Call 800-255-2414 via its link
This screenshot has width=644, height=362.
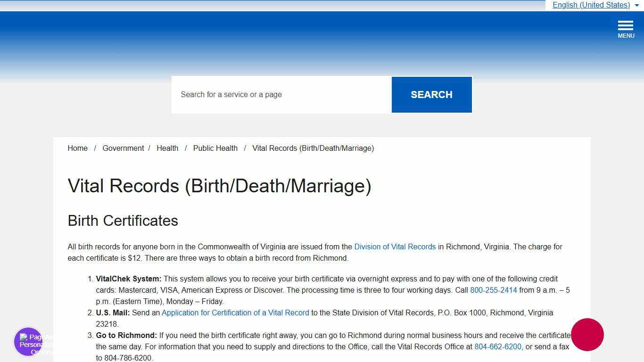coord(493,290)
